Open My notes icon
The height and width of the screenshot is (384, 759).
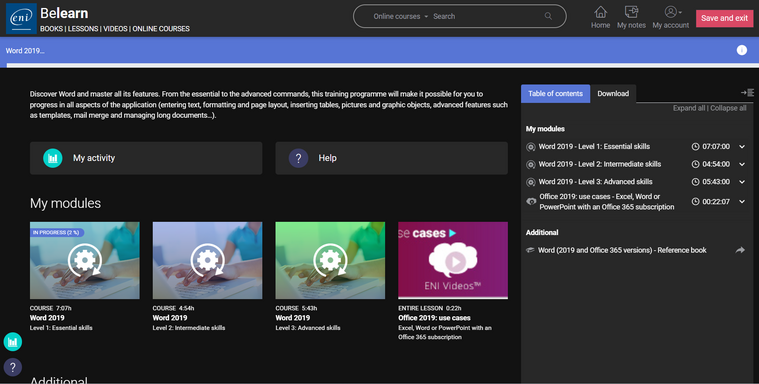(x=631, y=12)
